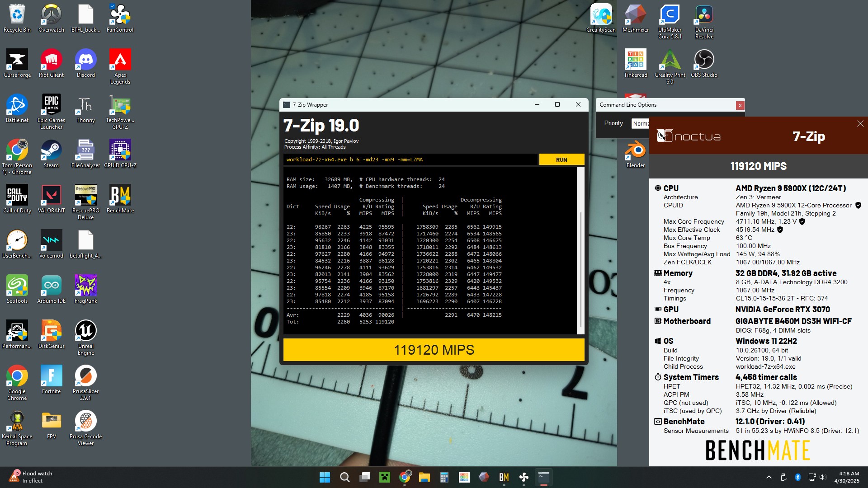Click the BENCHMATE logo at panel bottom
Viewport: 868px width, 488px height.
point(758,450)
